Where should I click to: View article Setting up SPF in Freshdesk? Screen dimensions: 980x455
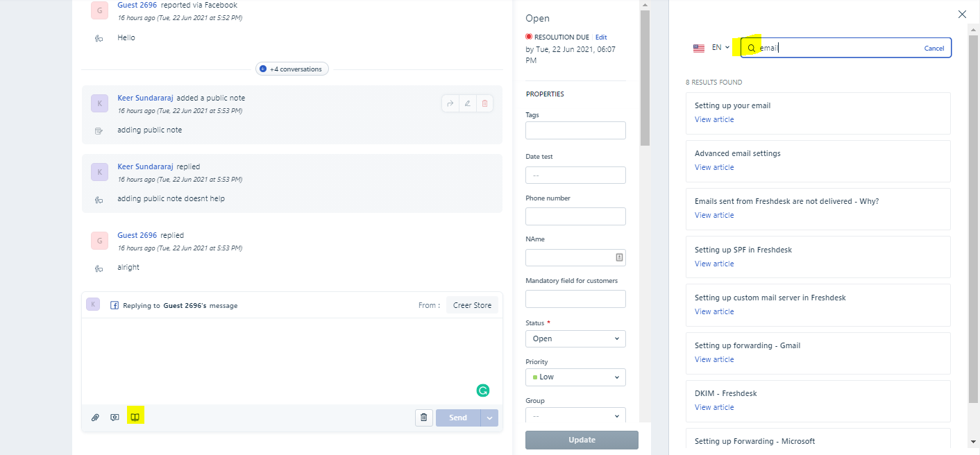[x=714, y=264]
